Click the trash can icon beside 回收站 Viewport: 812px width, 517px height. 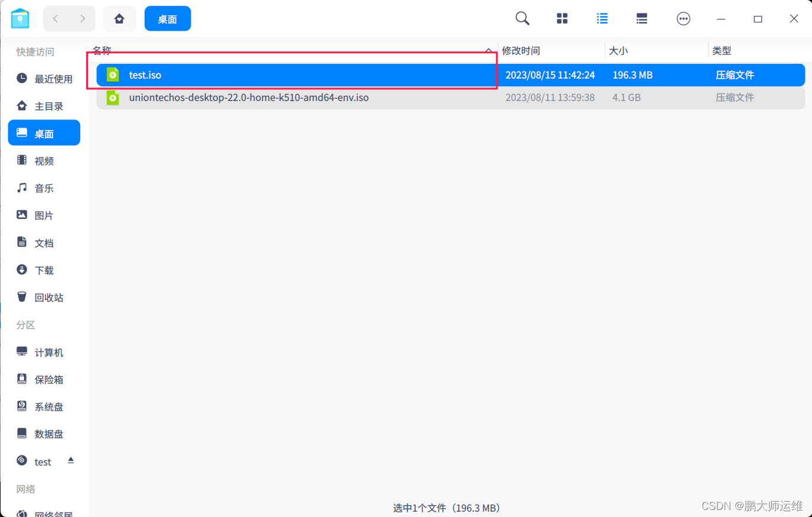pyautogui.click(x=22, y=297)
